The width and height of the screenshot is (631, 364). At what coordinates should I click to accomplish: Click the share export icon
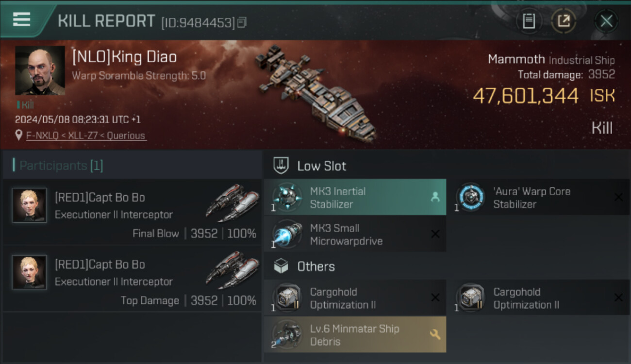click(x=564, y=21)
